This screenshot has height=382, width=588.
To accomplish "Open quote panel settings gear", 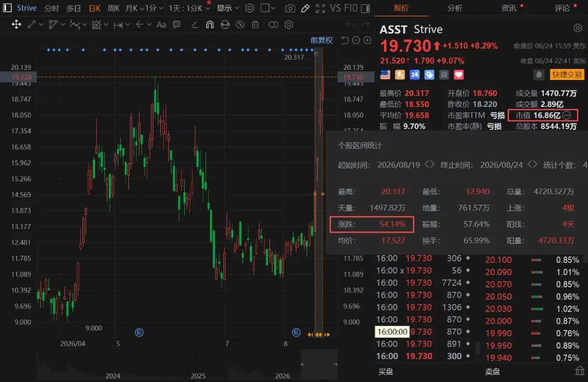I will coord(578,28).
